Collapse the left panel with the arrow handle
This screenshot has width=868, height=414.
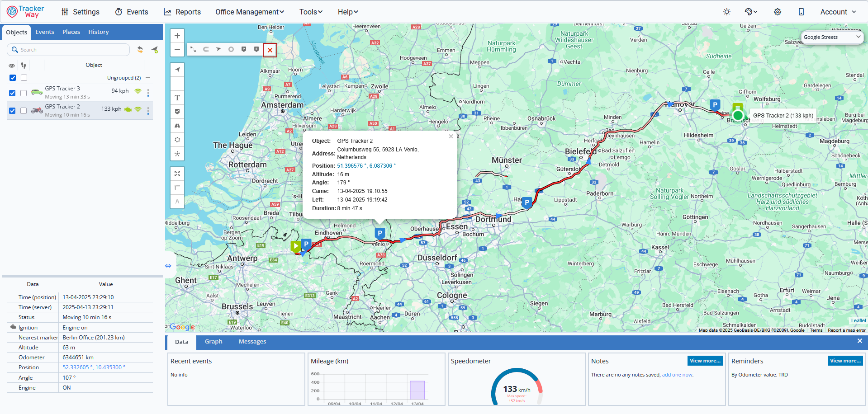[x=168, y=266]
